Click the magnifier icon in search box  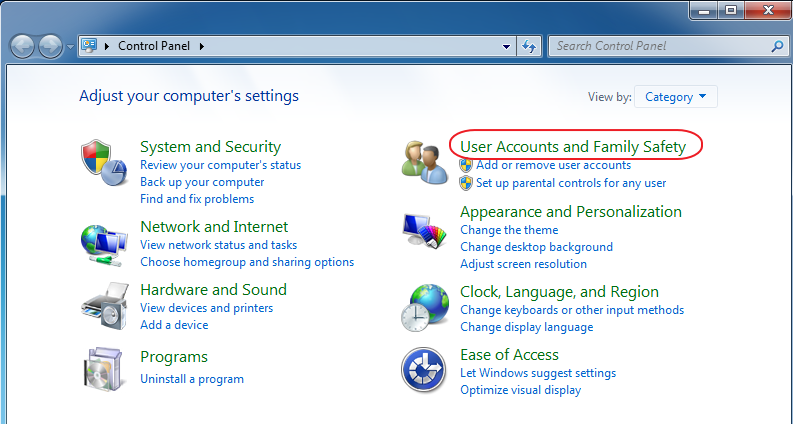(x=777, y=46)
